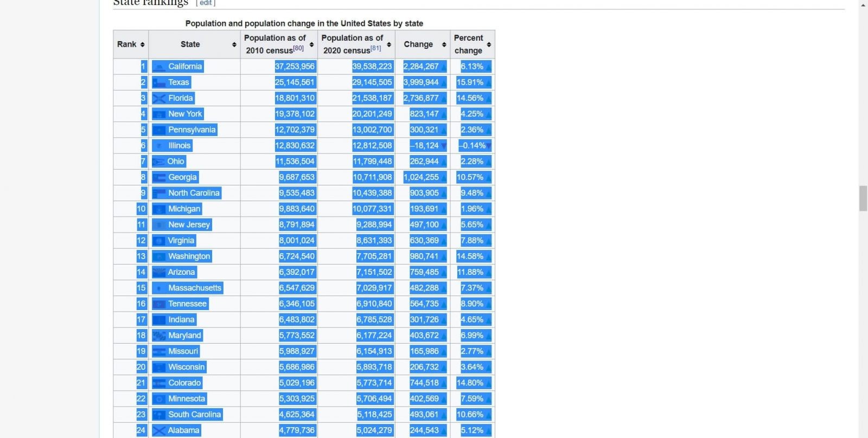Click the Texas flag icon
Viewport: 868px width, 438px height.
pyautogui.click(x=159, y=82)
